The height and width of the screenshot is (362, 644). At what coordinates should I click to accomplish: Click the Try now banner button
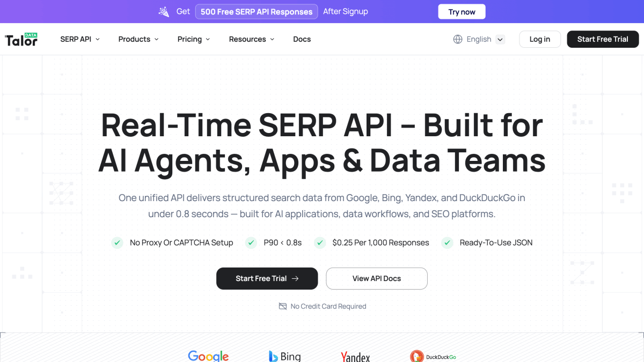[x=462, y=12]
